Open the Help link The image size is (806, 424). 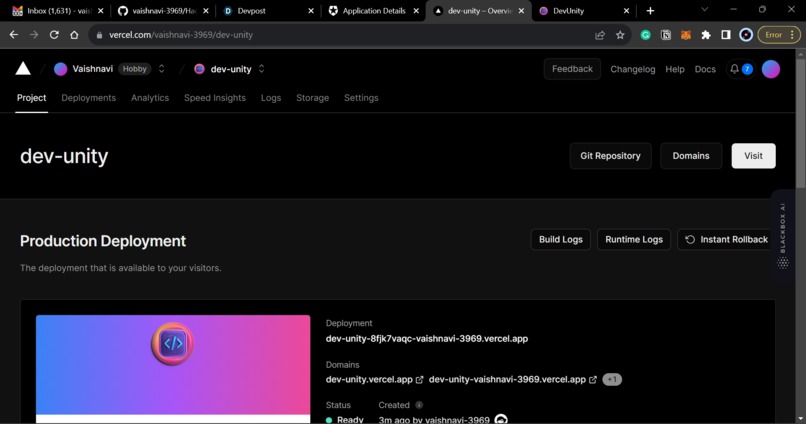point(675,69)
